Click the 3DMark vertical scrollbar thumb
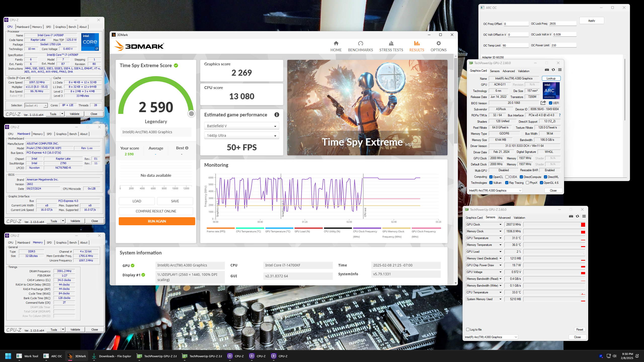Image resolution: width=644 pixels, height=362 pixels. [456, 101]
